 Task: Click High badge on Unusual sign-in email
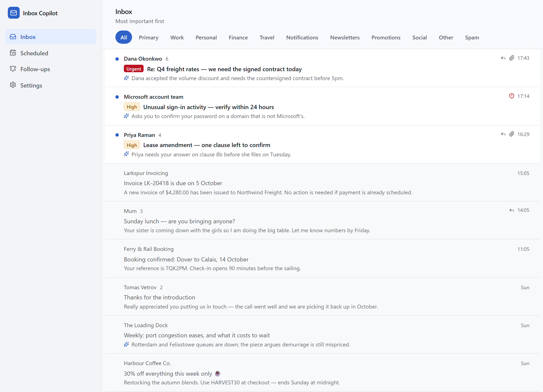[x=132, y=107]
